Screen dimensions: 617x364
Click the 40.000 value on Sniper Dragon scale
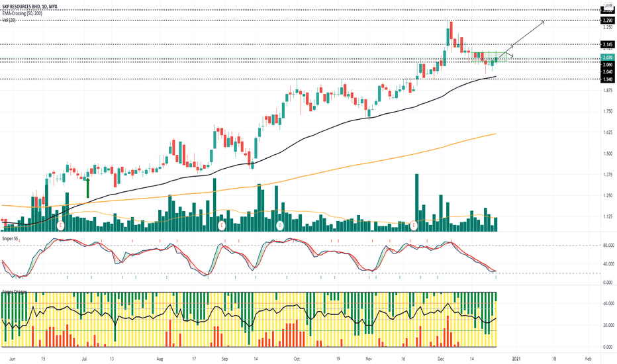[608, 303]
